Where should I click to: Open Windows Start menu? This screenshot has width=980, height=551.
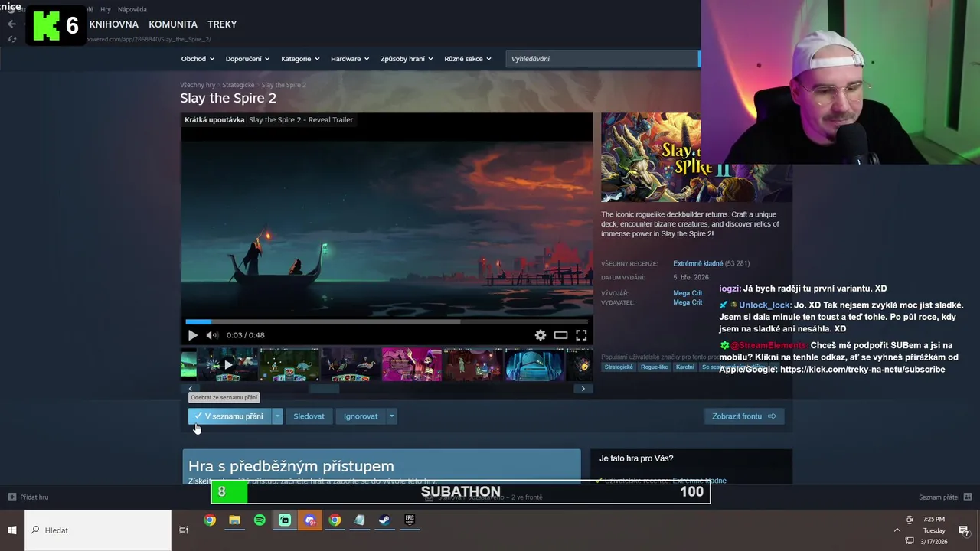(12, 530)
